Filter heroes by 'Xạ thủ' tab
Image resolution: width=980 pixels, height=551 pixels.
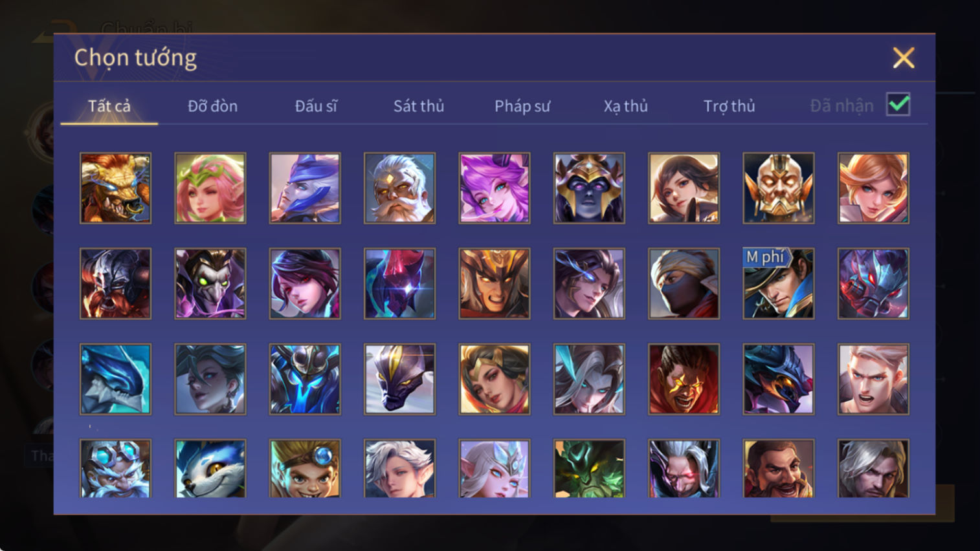coord(626,106)
